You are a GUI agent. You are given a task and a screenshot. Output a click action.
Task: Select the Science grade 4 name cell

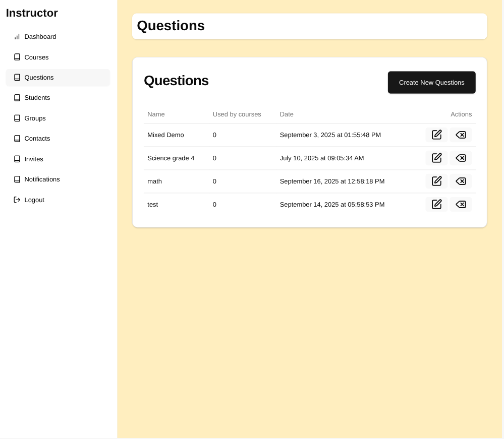tap(172, 158)
